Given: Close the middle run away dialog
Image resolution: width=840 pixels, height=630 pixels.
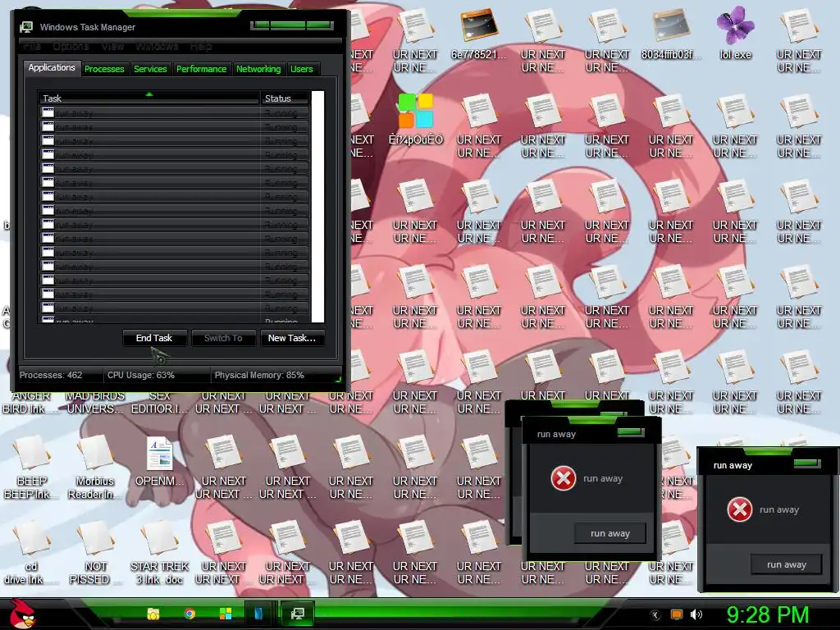Looking at the screenshot, I should click(x=631, y=431).
